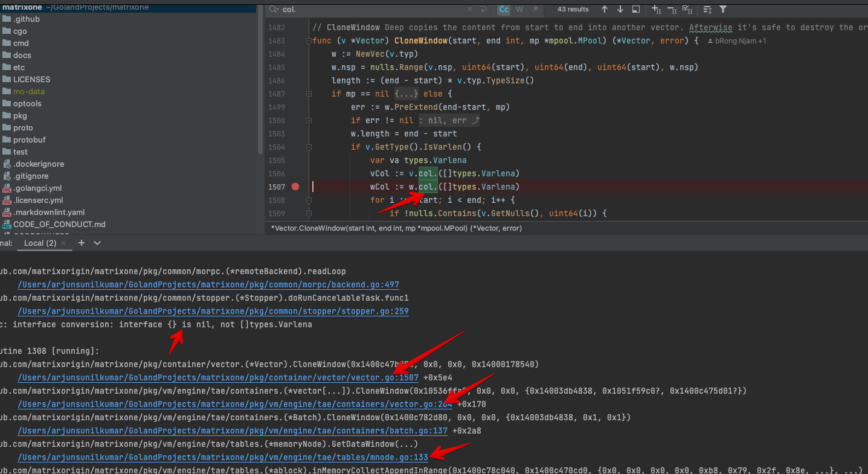Collapse the if block at line 1487

[309, 94]
